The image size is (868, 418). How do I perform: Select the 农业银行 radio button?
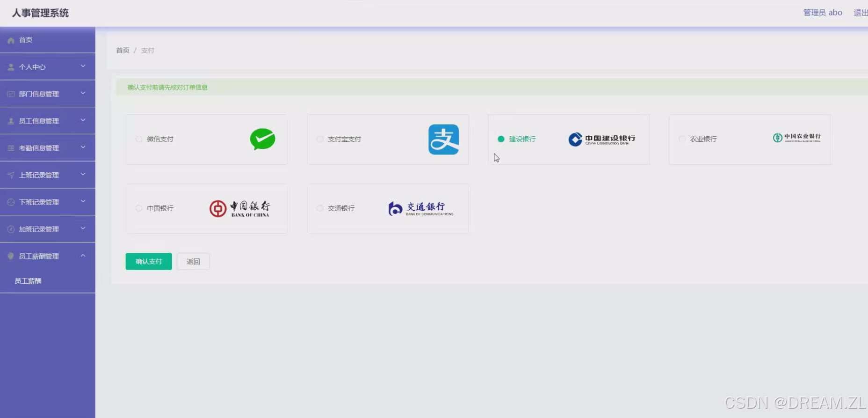coord(682,139)
